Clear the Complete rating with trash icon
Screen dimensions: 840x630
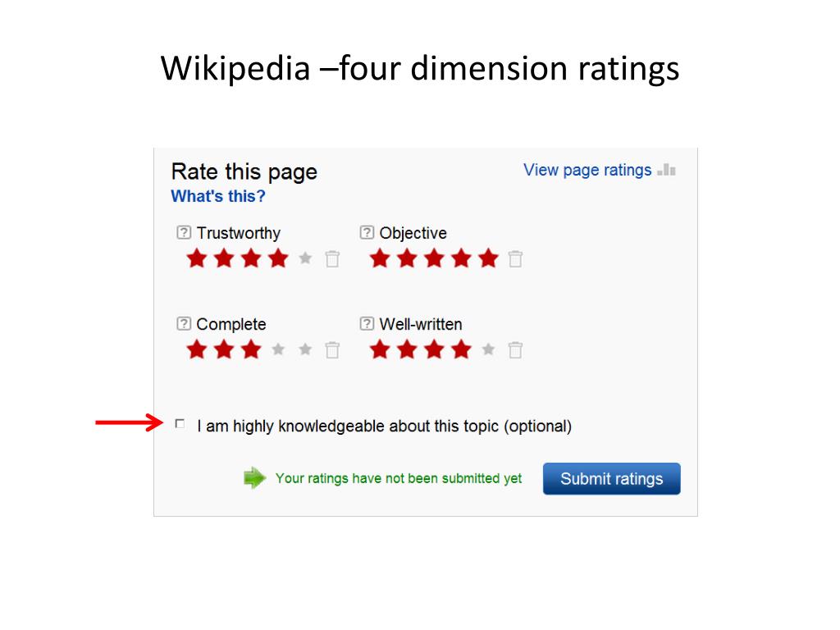click(332, 350)
